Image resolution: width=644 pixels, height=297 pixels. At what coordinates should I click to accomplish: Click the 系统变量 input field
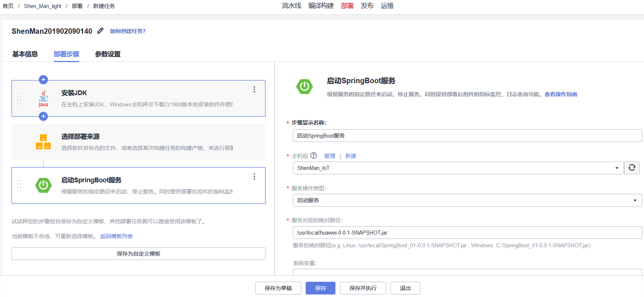click(467, 272)
